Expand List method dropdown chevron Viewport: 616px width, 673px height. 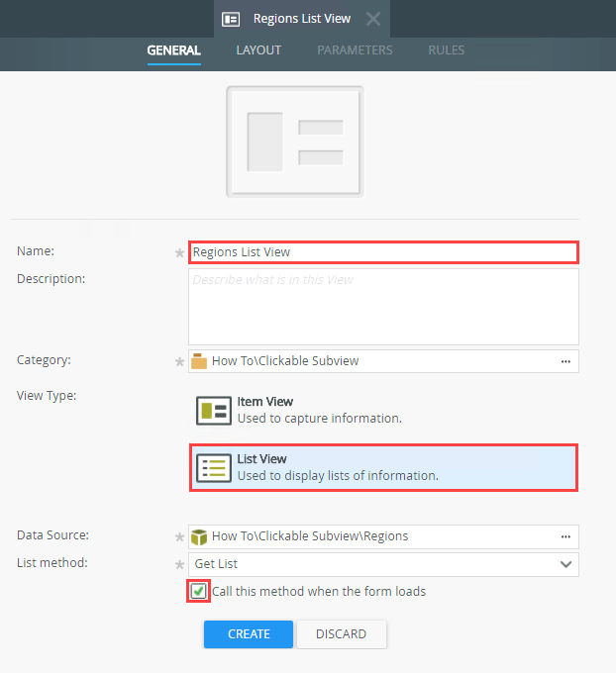[565, 564]
